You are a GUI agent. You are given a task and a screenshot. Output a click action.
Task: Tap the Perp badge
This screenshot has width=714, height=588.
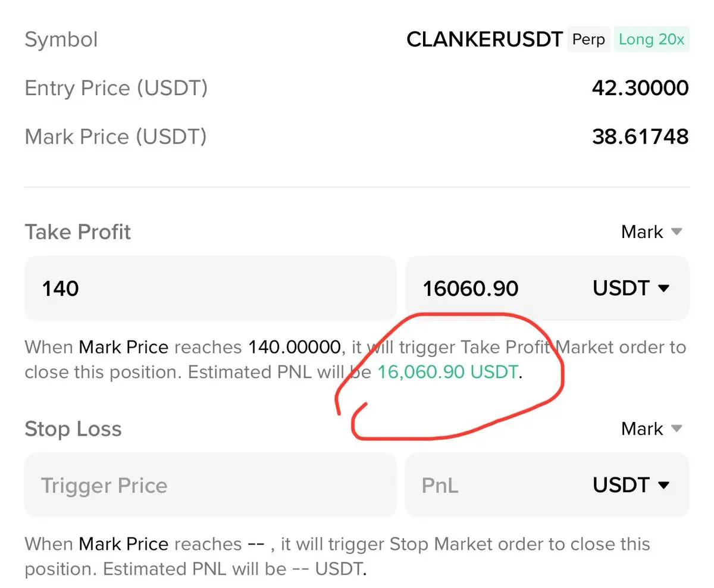[588, 40]
